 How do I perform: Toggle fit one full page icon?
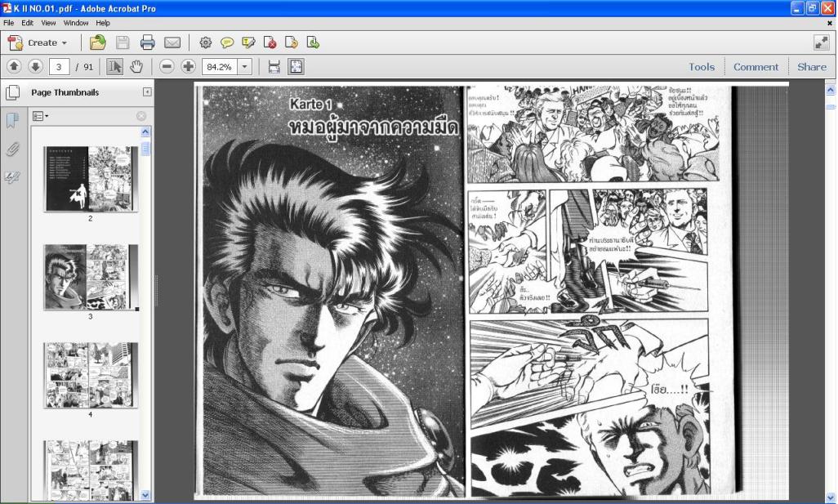click(x=296, y=67)
